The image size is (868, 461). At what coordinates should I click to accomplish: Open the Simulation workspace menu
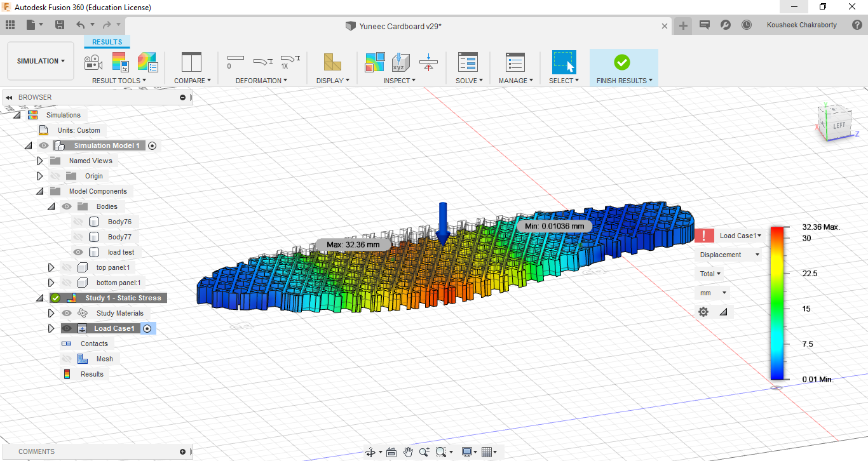pos(41,61)
